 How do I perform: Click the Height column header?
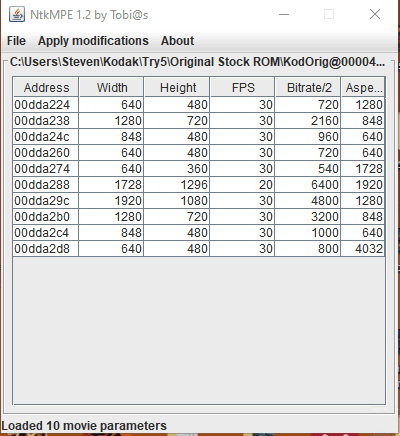point(177,88)
